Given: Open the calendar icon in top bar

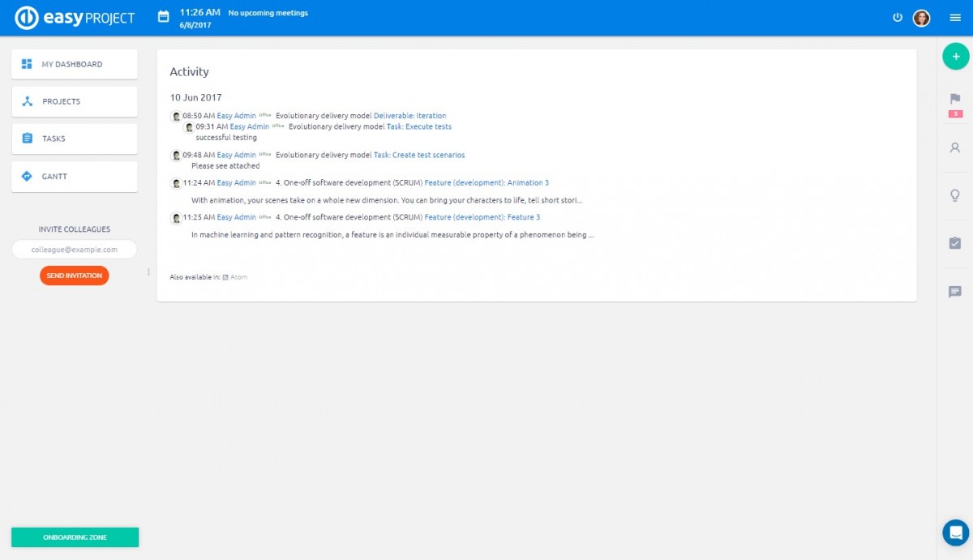Looking at the screenshot, I should pos(163,17).
